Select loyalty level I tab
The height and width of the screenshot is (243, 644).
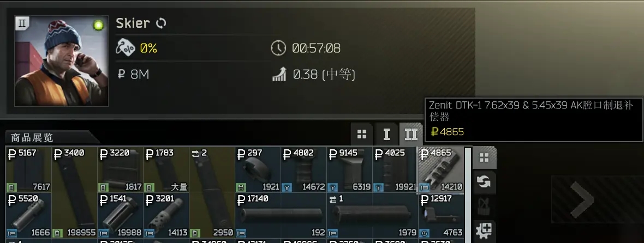386,134
